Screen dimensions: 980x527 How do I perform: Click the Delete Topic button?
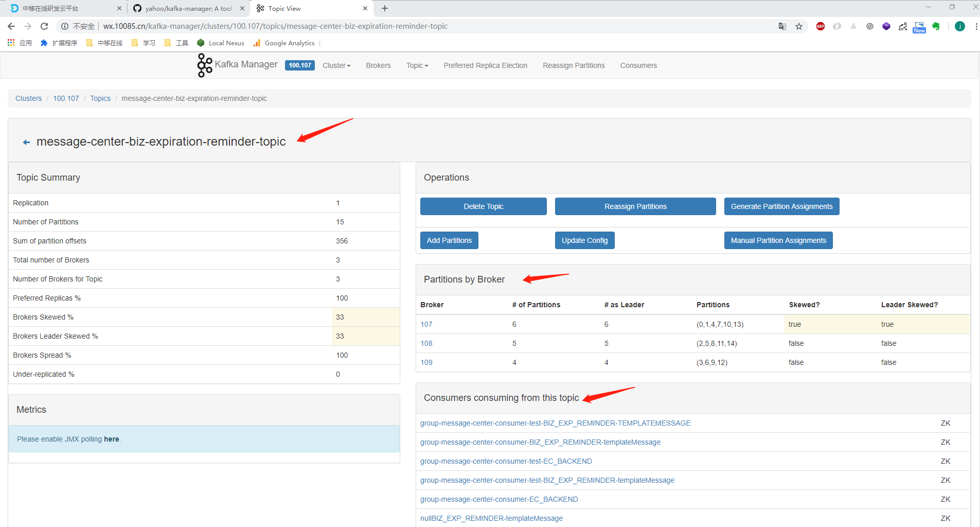483,206
